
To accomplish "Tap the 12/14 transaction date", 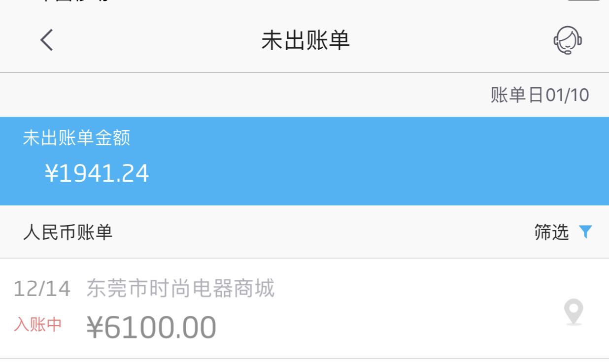I will (42, 289).
